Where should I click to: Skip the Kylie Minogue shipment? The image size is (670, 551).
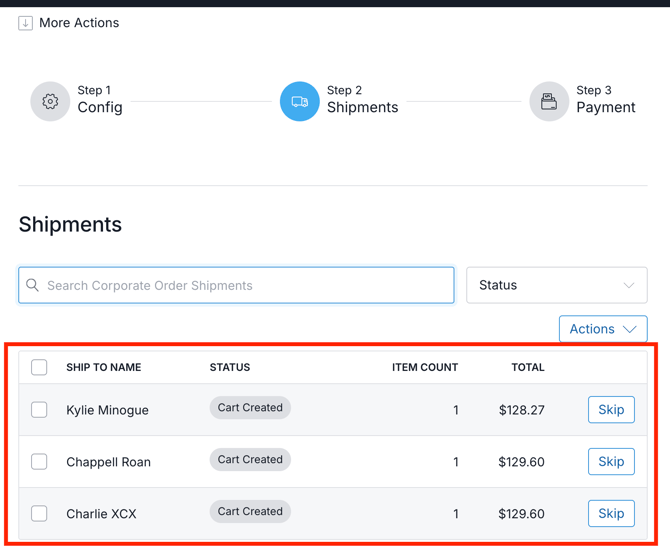click(x=611, y=410)
